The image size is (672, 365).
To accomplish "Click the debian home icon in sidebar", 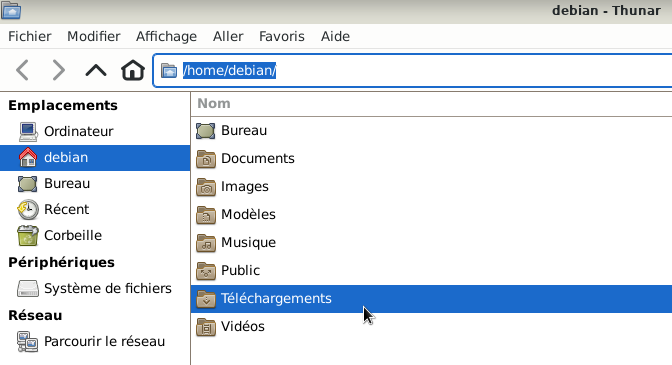I will click(28, 158).
